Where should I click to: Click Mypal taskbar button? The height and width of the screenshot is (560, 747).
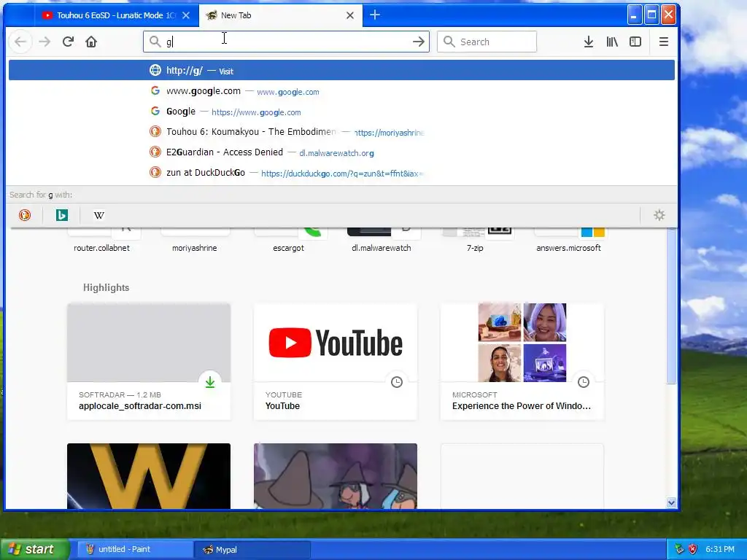(252, 549)
